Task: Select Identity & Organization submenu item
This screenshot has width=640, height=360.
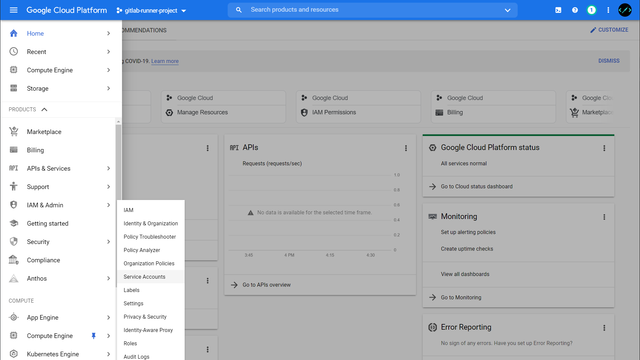Action: (x=151, y=223)
